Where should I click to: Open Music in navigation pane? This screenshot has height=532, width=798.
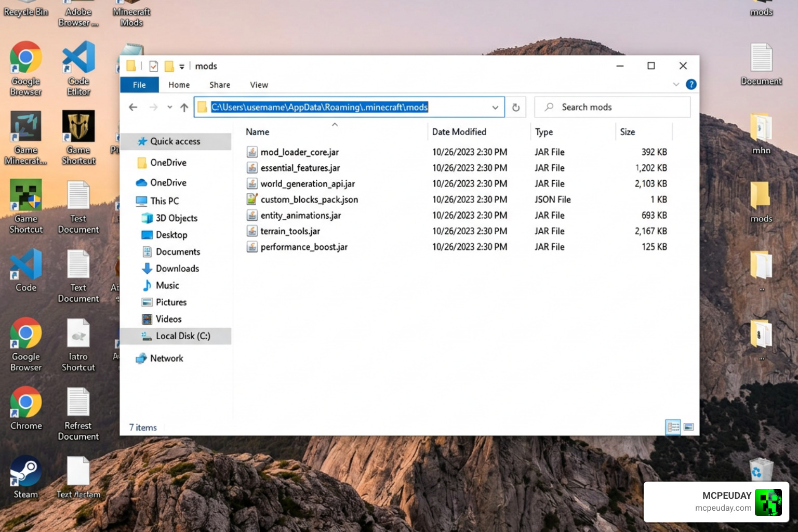(x=167, y=285)
